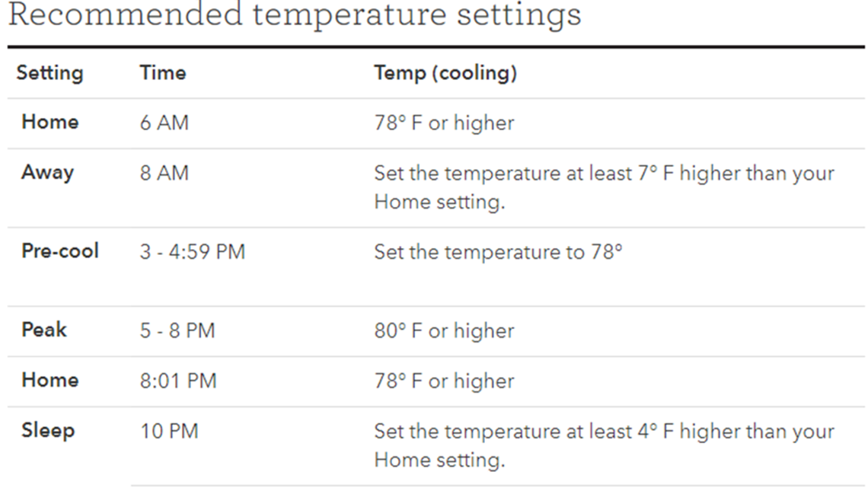Click the Peak setting label
Viewport: 868px width, 488px height.
[x=44, y=330]
